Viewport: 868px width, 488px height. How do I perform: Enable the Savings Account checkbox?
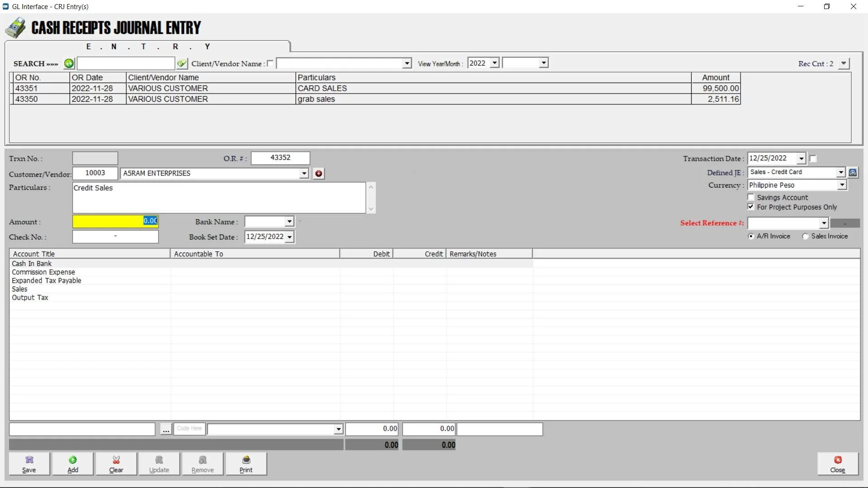(x=751, y=197)
